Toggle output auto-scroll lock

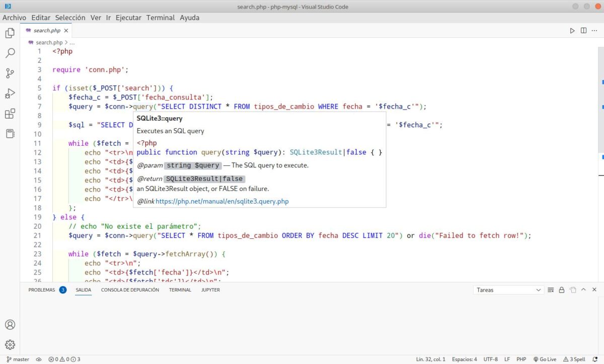(562, 290)
